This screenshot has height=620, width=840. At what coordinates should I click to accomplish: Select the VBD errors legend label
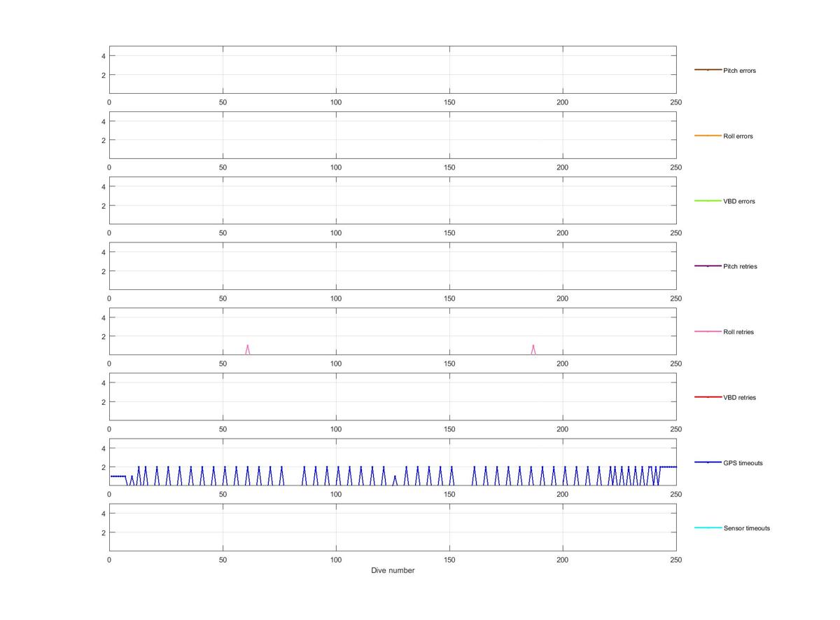[x=738, y=201]
